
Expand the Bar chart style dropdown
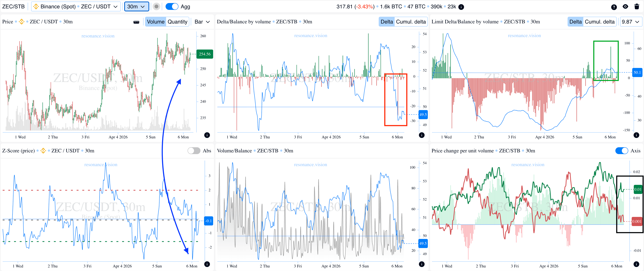point(202,22)
